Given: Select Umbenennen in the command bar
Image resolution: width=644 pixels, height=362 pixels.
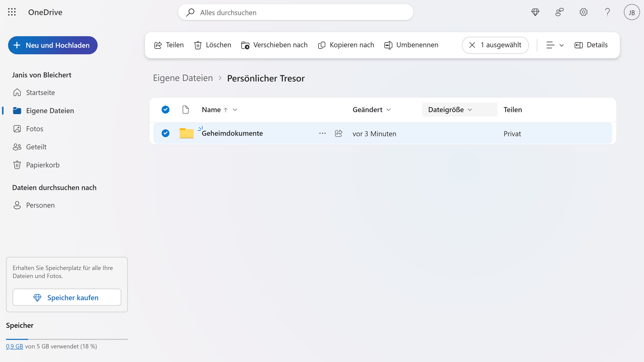Looking at the screenshot, I should click(411, 45).
